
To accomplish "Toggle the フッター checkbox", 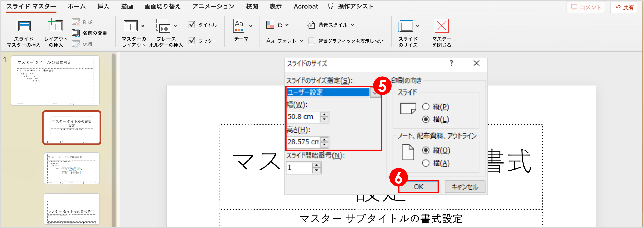I will click(191, 41).
